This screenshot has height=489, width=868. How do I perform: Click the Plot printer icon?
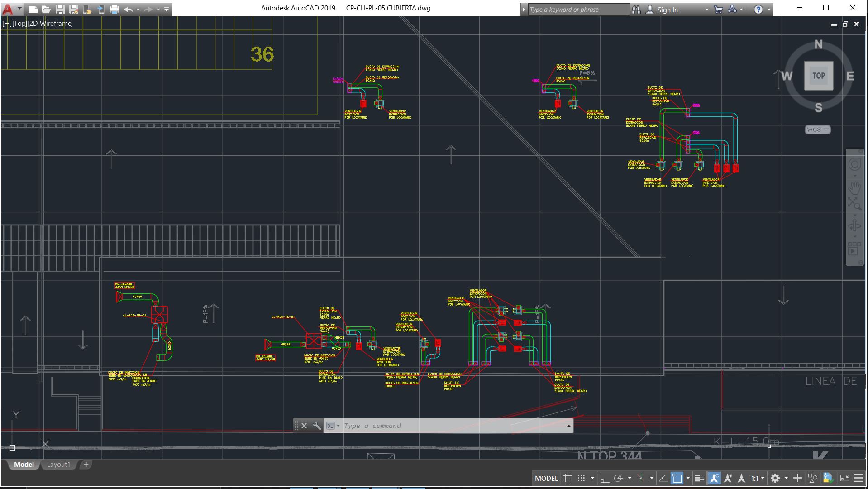click(x=114, y=9)
